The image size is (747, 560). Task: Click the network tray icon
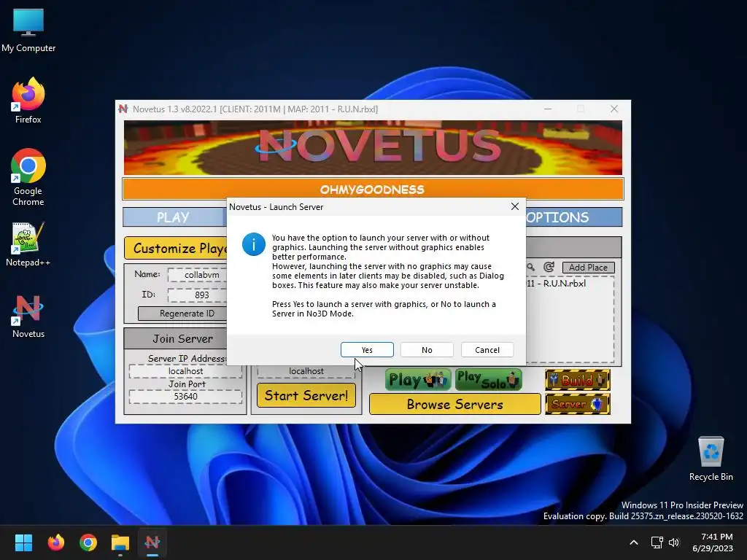(657, 542)
